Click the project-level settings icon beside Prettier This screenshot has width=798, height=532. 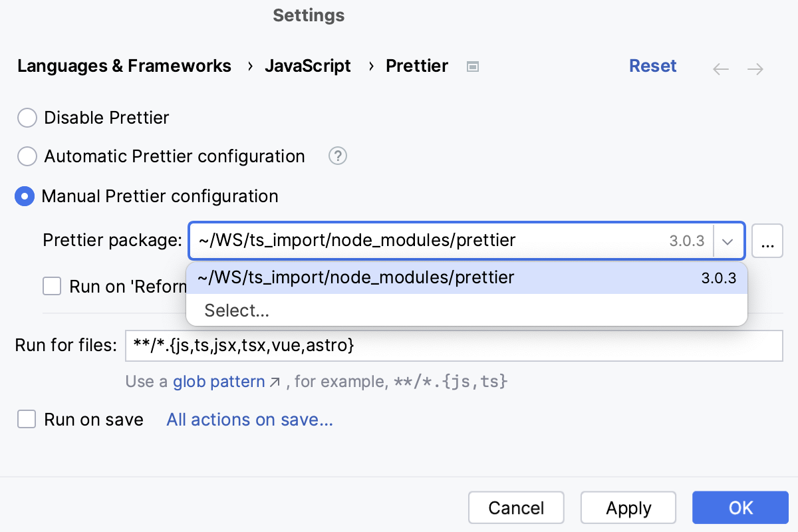tap(472, 66)
